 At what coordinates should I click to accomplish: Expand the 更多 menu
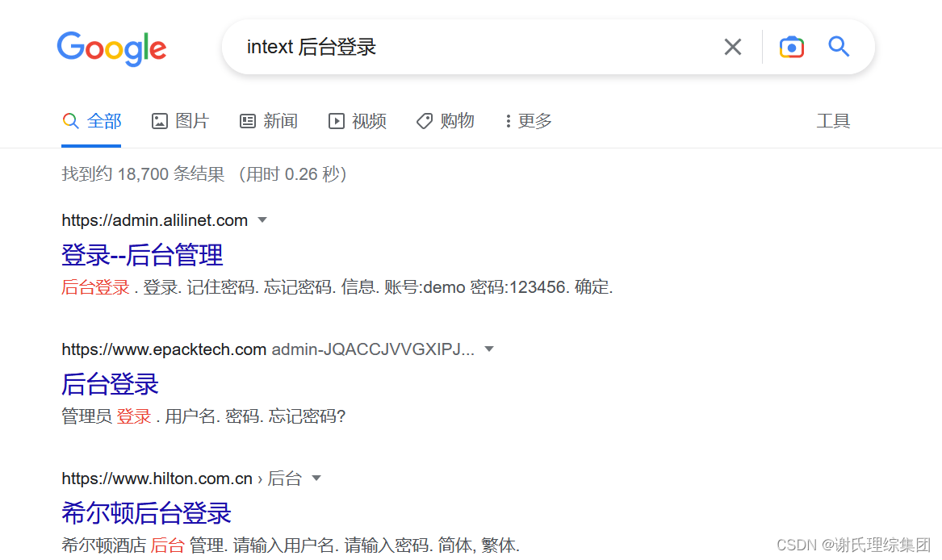528,121
